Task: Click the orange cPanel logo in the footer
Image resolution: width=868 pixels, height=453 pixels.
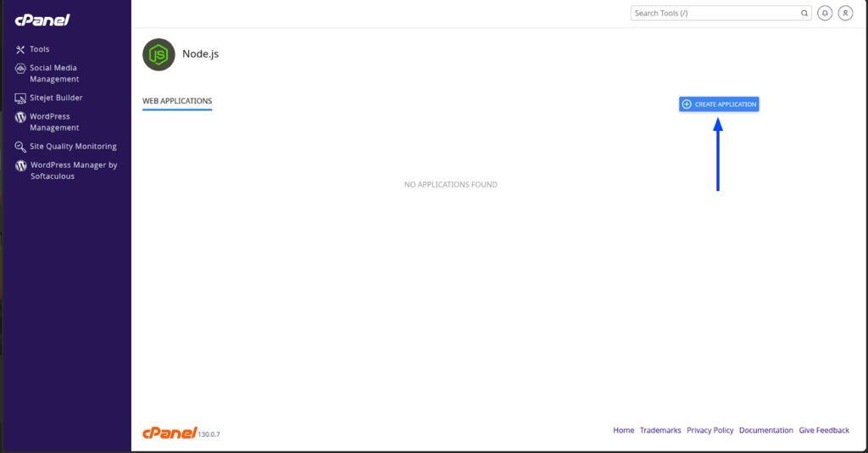Action: [x=170, y=433]
